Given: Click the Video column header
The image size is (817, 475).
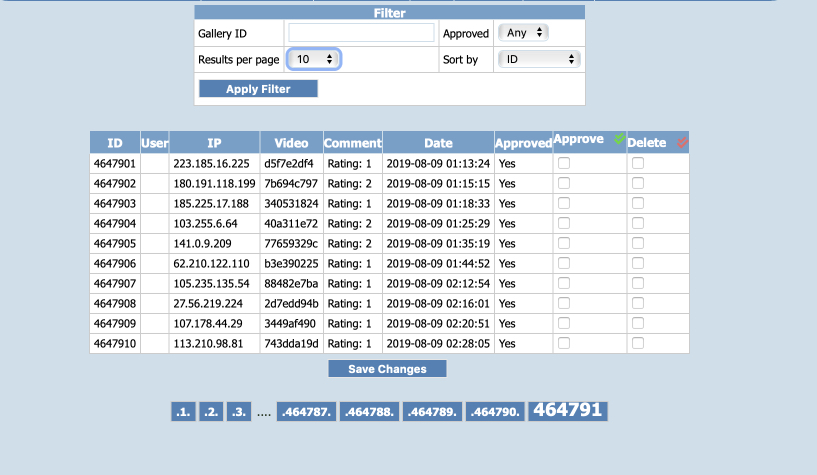Looking at the screenshot, I should tap(291, 143).
